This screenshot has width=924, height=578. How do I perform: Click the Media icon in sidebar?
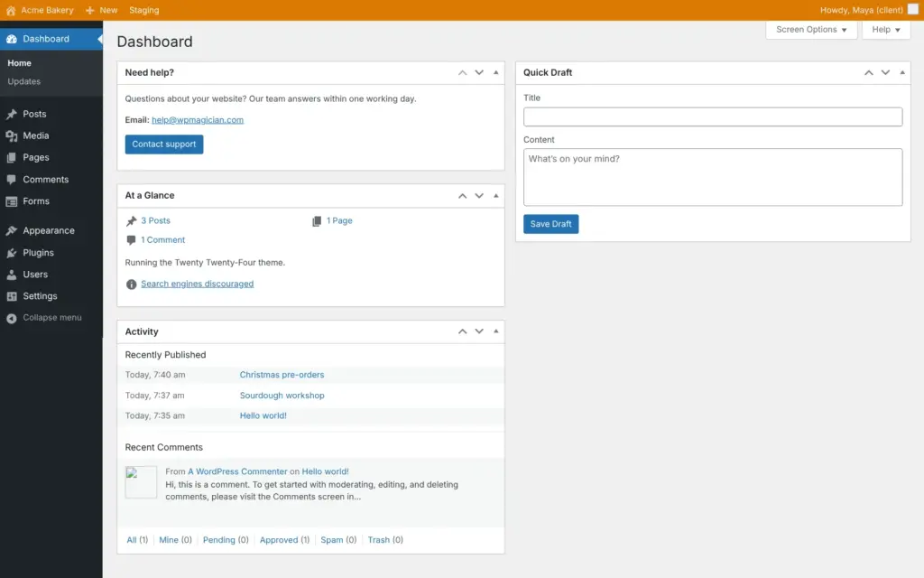(11, 135)
